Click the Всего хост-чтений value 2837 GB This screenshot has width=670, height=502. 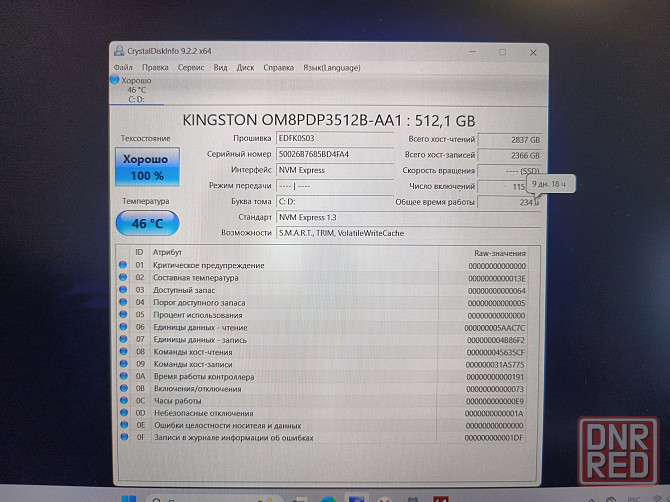(x=510, y=140)
